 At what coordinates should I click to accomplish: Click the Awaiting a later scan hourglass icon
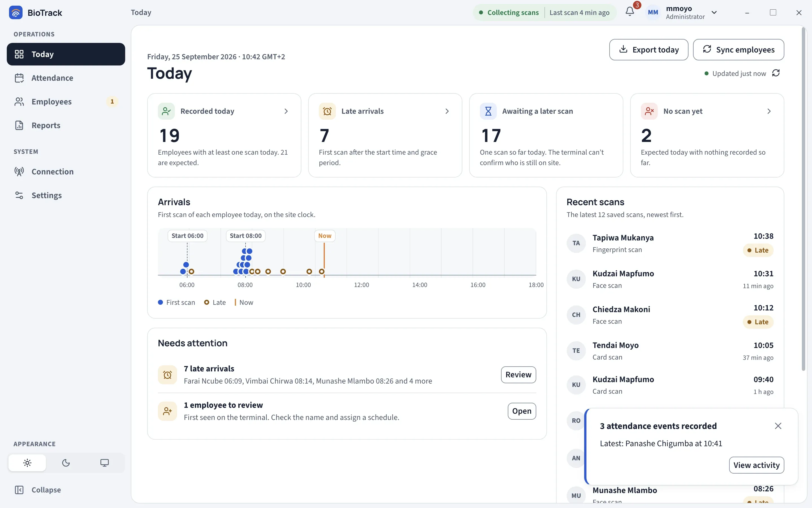488,111
